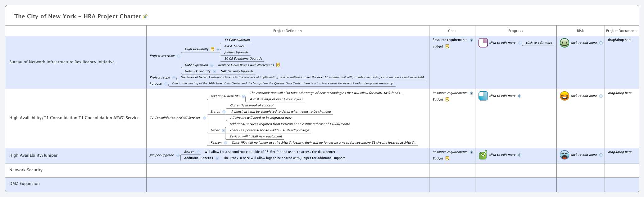Expand the risk topic in the Bureau row
Image resolution: width=644 pixels, height=197 pixels.
601,43
